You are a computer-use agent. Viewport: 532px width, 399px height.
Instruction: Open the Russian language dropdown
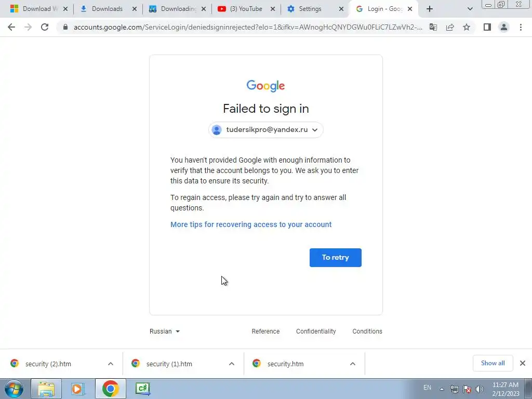[x=165, y=331]
